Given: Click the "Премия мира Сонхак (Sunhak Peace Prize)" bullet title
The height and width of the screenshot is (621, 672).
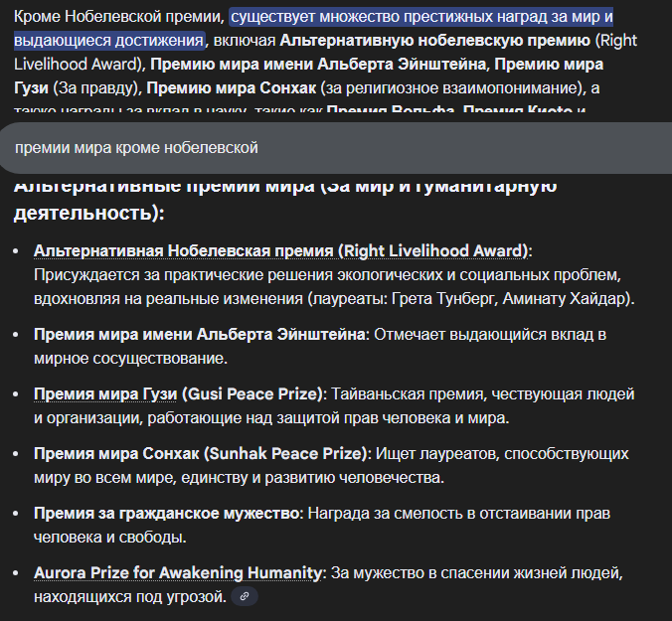Looking at the screenshot, I should tap(201, 454).
